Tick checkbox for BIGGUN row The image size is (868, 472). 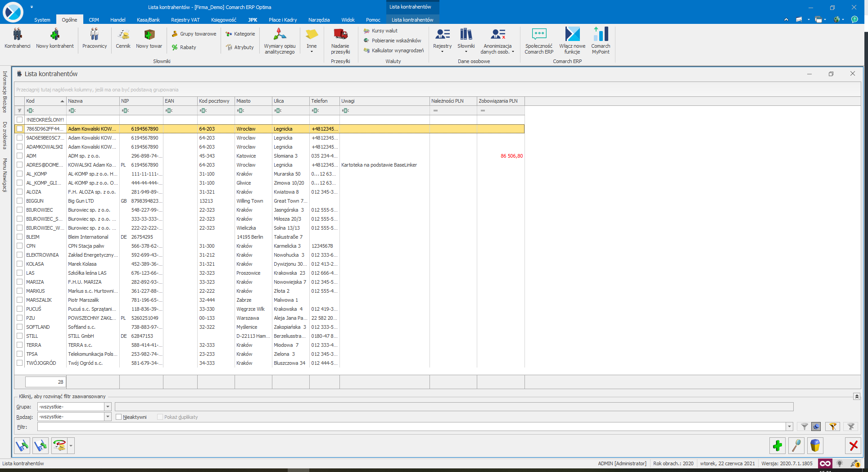point(20,201)
